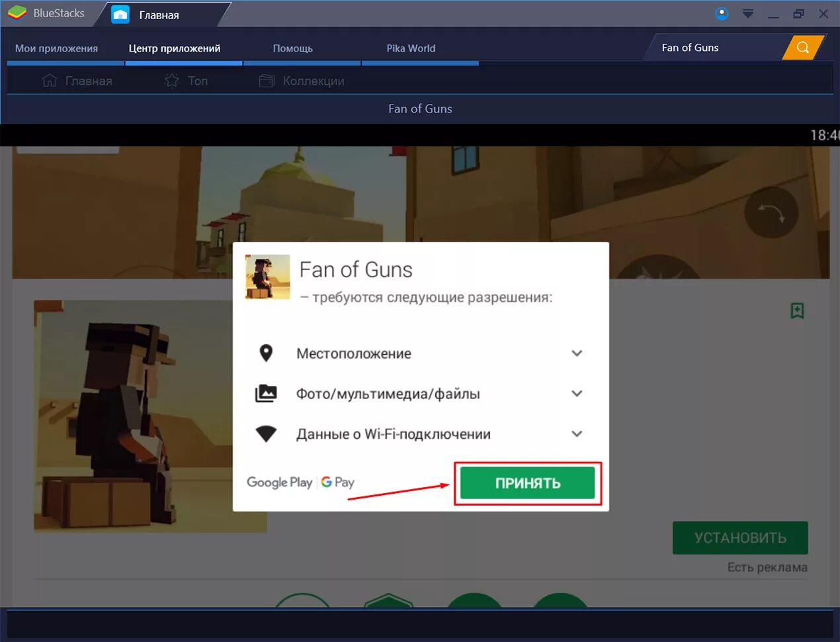840x642 pixels.
Task: Select the Главная sub-navigation item
Action: tap(77, 81)
